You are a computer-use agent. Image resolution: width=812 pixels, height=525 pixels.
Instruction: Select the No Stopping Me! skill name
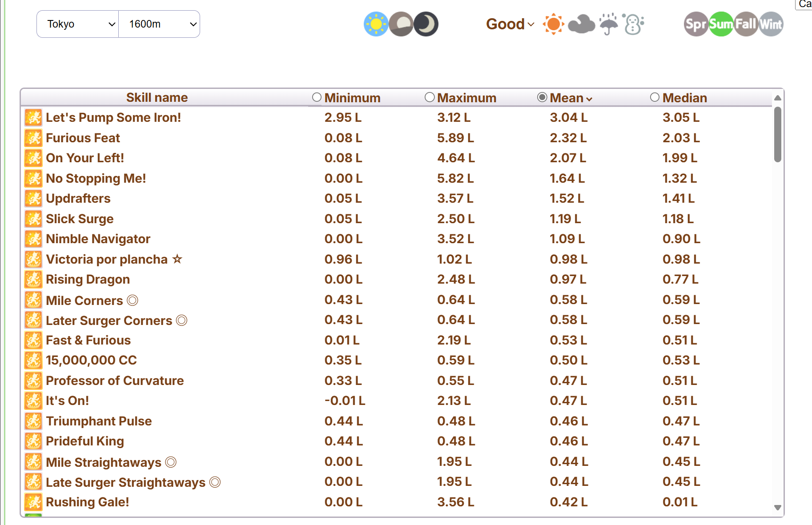coord(96,178)
